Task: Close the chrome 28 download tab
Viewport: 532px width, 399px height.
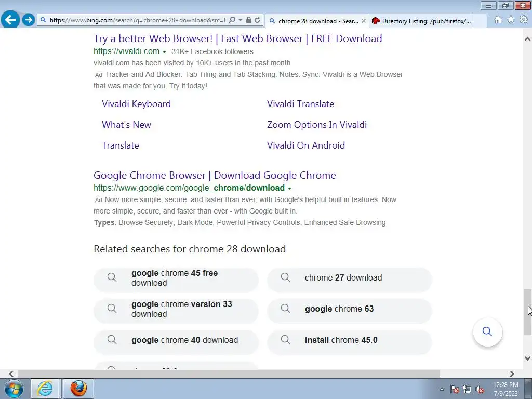Action: coord(363,21)
